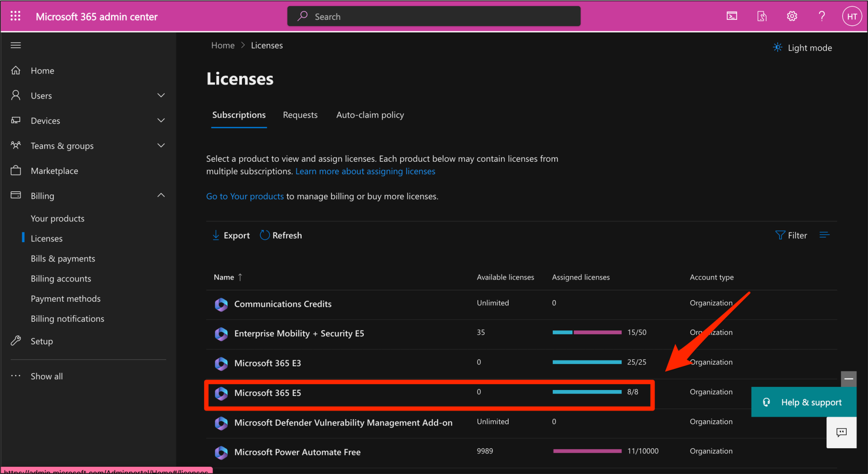Open the chat feedback bubble icon

[841, 432]
